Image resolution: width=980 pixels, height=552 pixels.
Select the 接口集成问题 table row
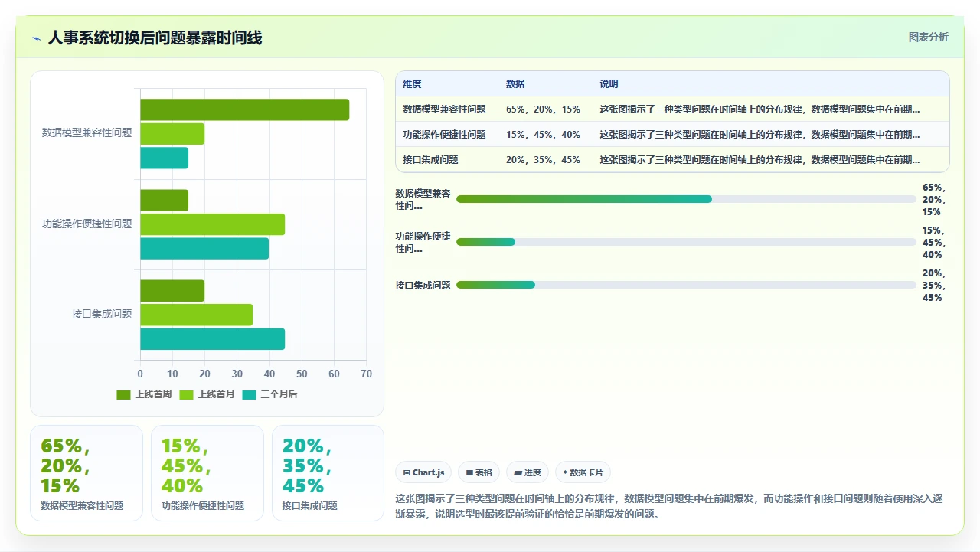point(672,160)
